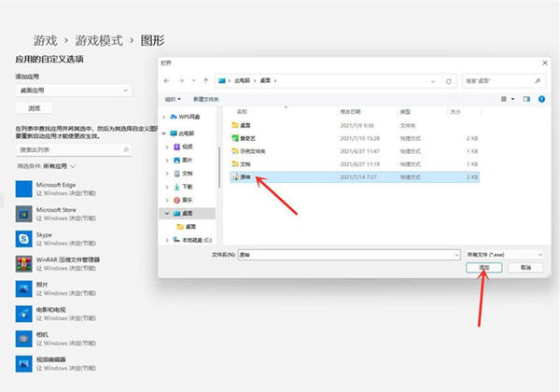Click 游戏 in the settings breadcrumb
Image resolution: width=560 pixels, height=392 pixels.
point(44,40)
